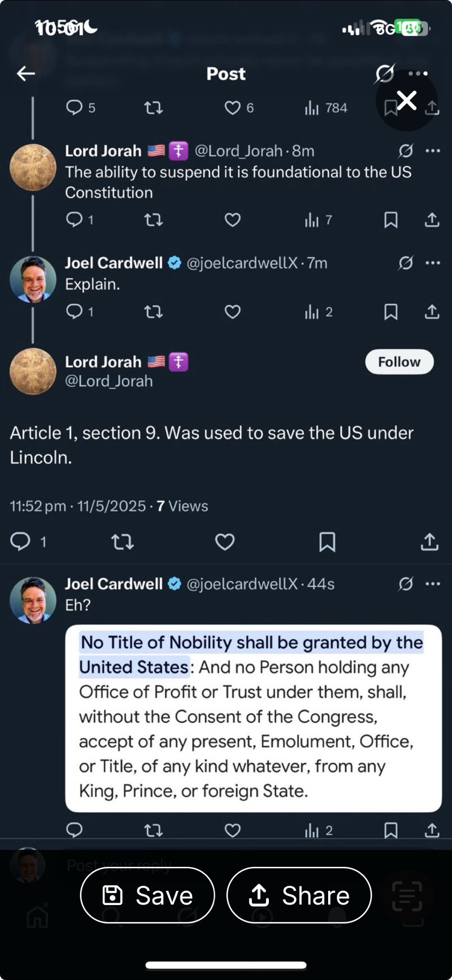Repost Lord Jorah's Constitution reply

coord(153,220)
